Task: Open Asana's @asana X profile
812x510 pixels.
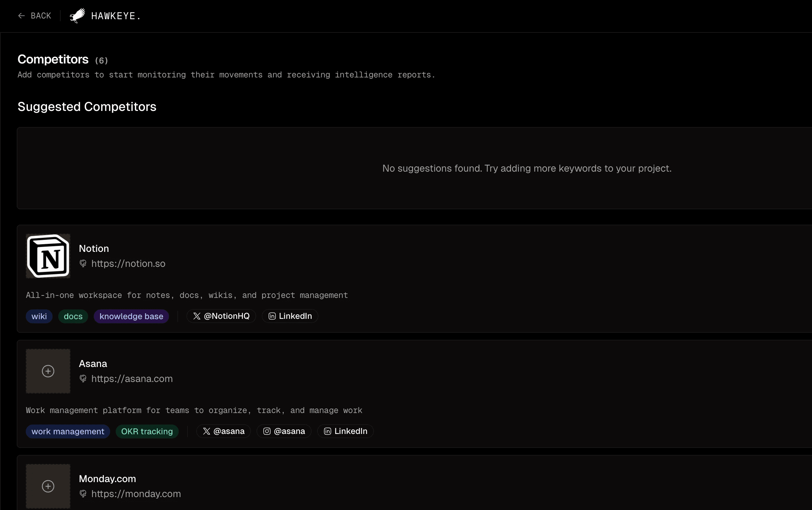Action: tap(223, 431)
